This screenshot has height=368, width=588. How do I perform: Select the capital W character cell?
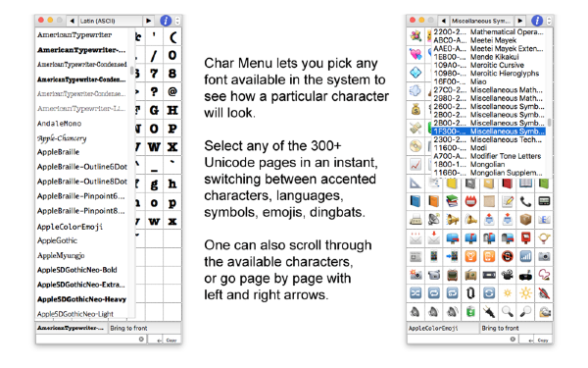click(x=154, y=146)
